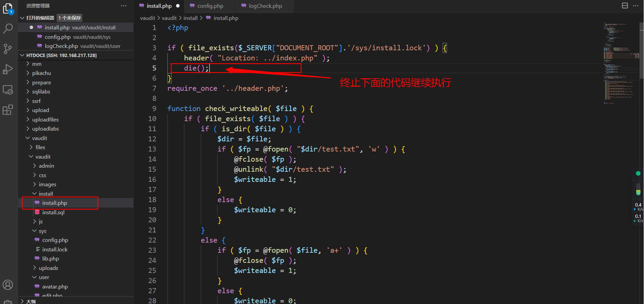Image resolution: width=644 pixels, height=304 pixels.
Task: Collapse the sys folder
Action: 34,231
